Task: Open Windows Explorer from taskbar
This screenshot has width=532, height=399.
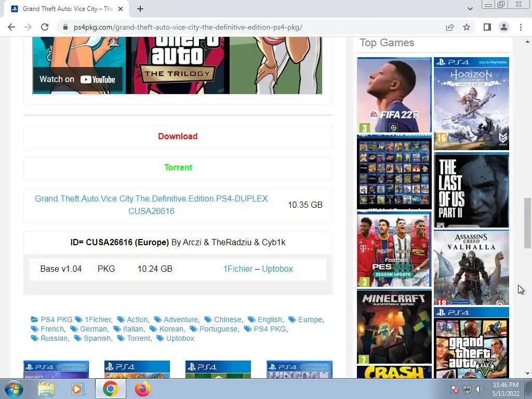Action: tap(46, 389)
